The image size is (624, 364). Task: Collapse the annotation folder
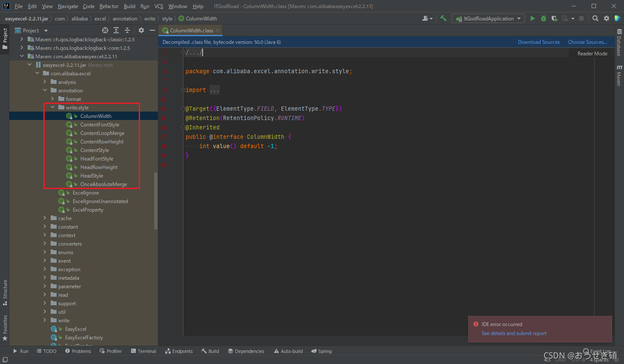(45, 90)
